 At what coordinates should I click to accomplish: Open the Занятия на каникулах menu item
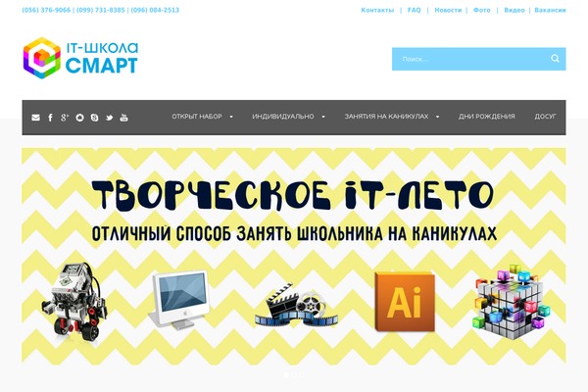386,117
